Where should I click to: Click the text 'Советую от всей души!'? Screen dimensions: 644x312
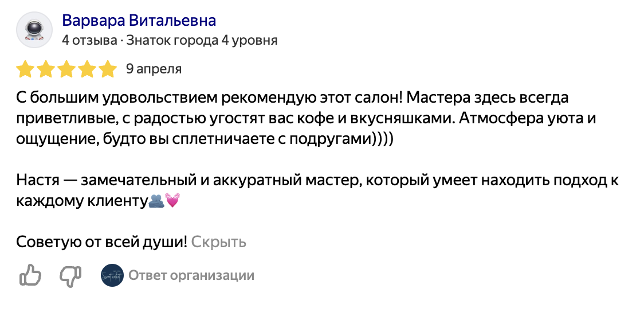tap(102, 242)
